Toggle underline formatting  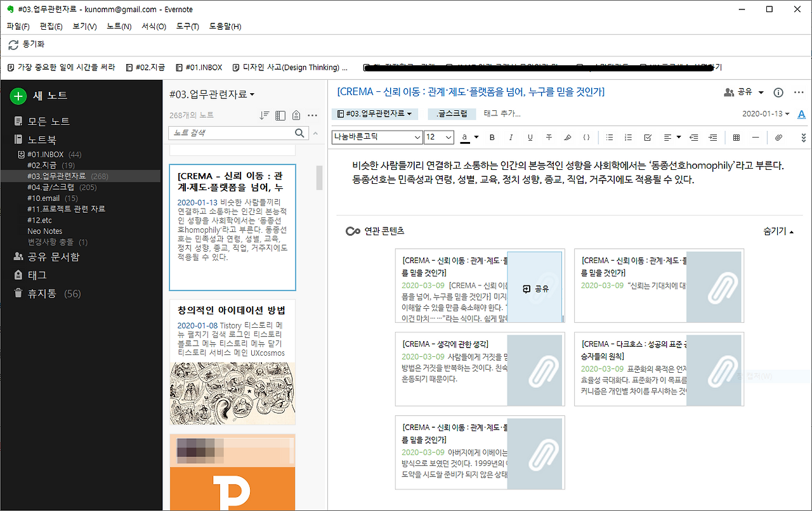pyautogui.click(x=530, y=137)
